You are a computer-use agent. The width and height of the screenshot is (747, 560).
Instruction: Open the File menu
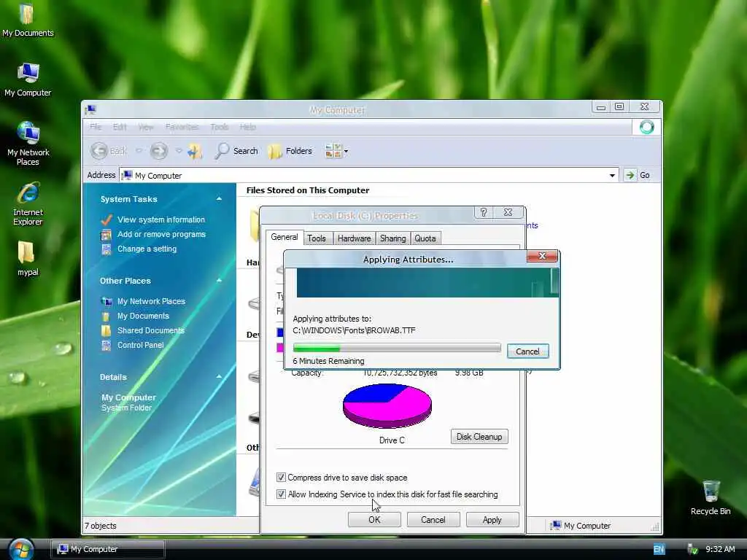96,127
